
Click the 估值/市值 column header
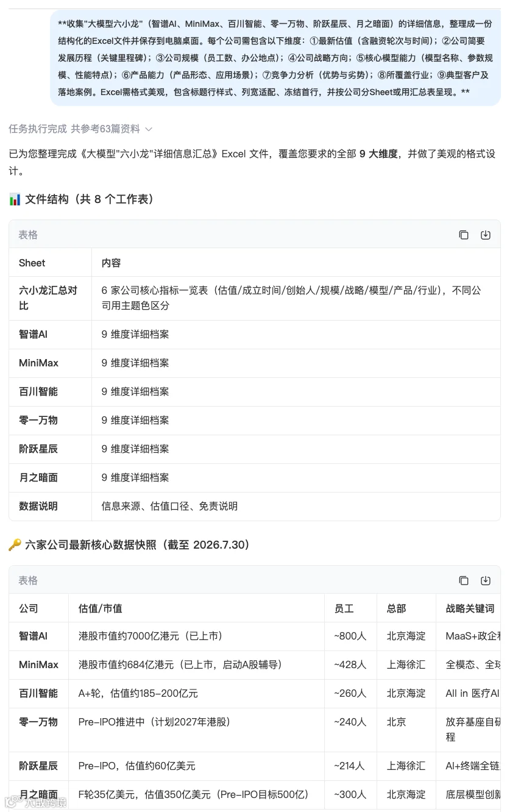196,608
